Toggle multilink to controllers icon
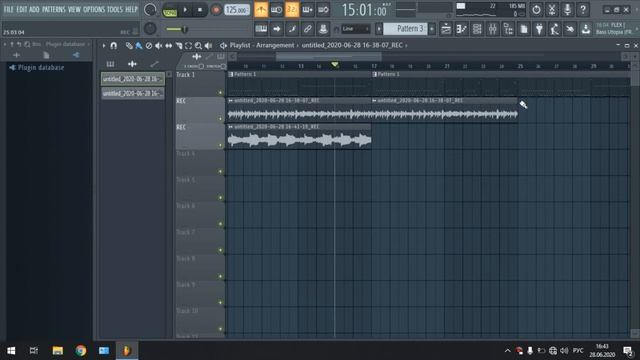 pos(307,29)
